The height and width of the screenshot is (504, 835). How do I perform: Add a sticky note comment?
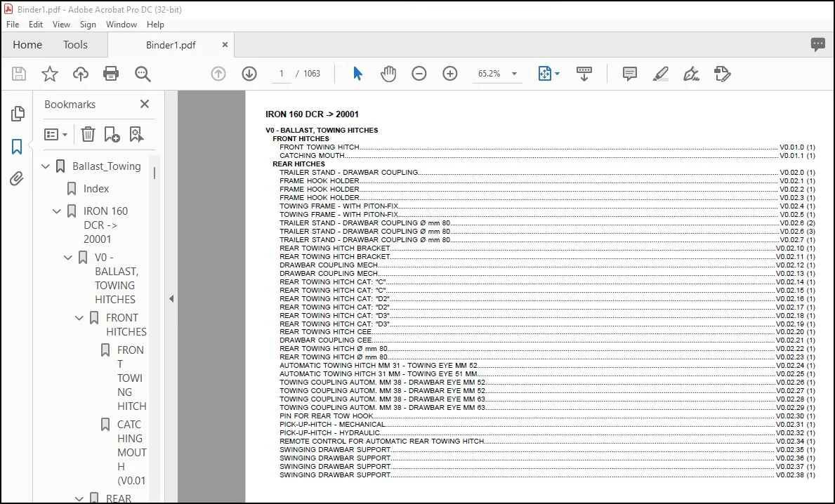click(629, 74)
